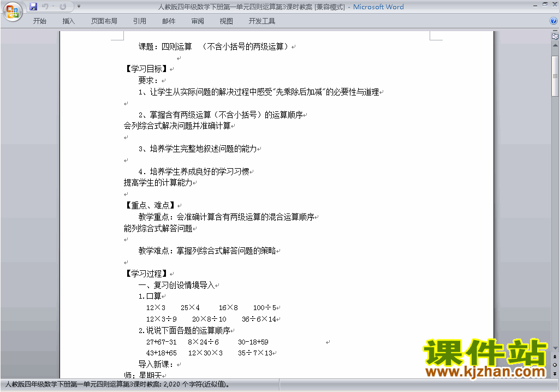Image resolution: width=559 pixels, height=392 pixels.
Task: Click the expression 12×3 in first row
Action: click(x=156, y=307)
